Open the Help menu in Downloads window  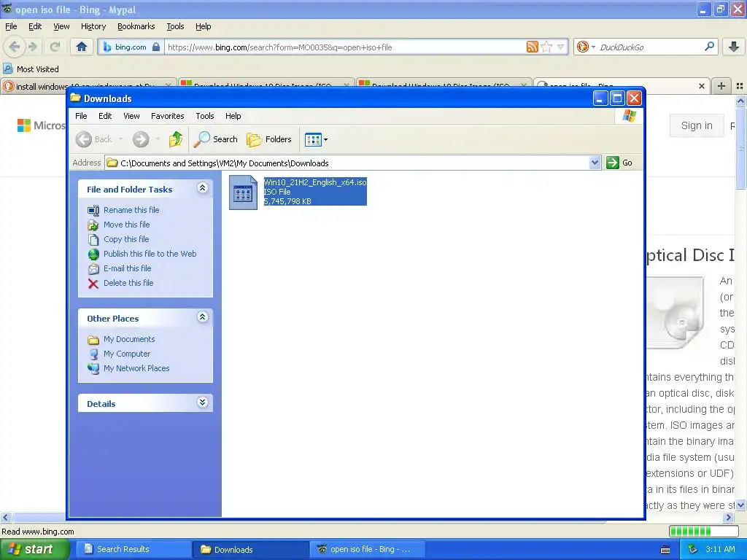pyautogui.click(x=233, y=116)
